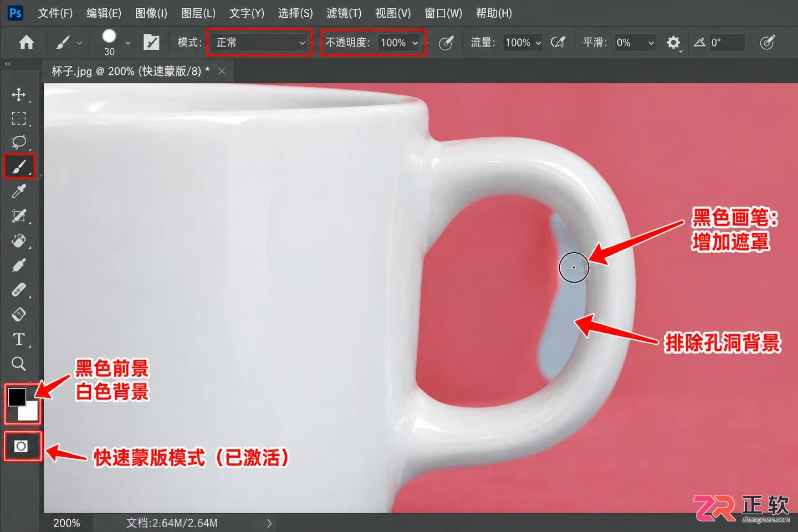The image size is (798, 532).
Task: Select the Rectangular Marquee tool
Action: (19, 119)
